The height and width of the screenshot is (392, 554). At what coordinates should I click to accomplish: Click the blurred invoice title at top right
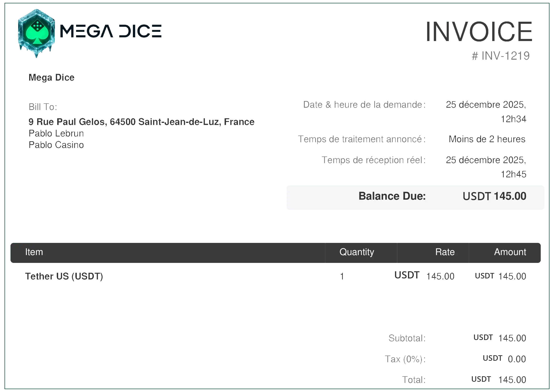tap(486, 32)
